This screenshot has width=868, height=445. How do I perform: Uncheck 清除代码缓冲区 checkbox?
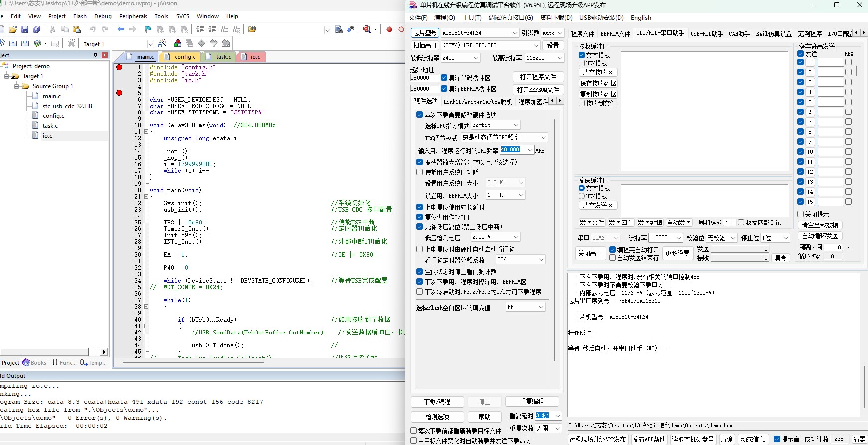[x=444, y=78]
